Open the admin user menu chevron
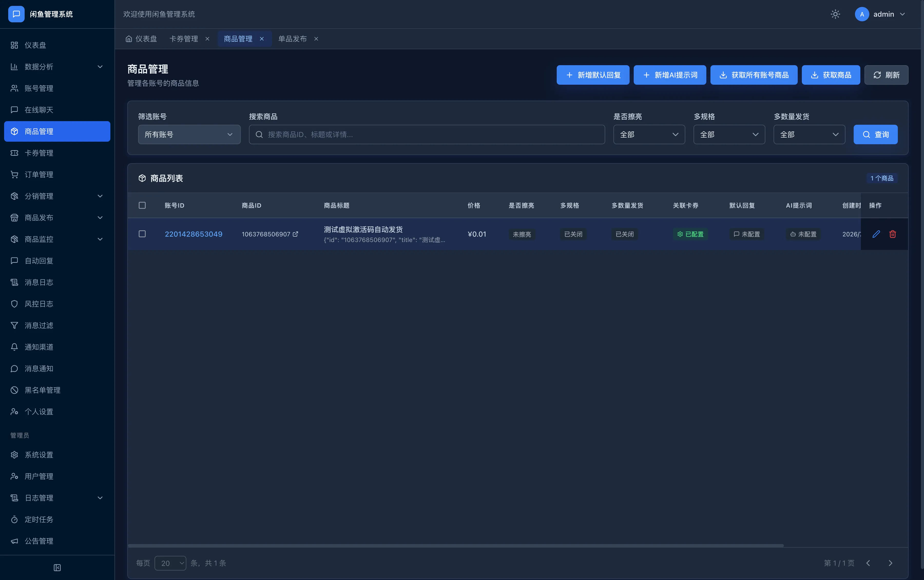Image resolution: width=924 pixels, height=580 pixels. 902,14
